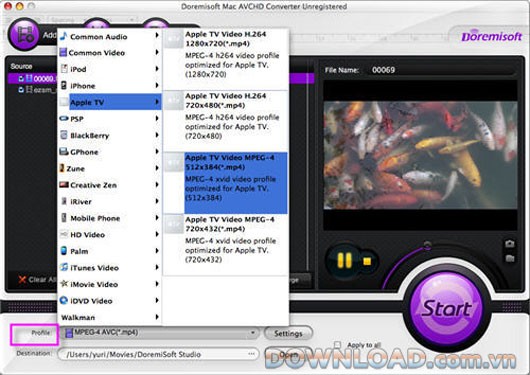This screenshot has height=375, width=530.
Task: Click the iPhone device icon
Action: 64,85
